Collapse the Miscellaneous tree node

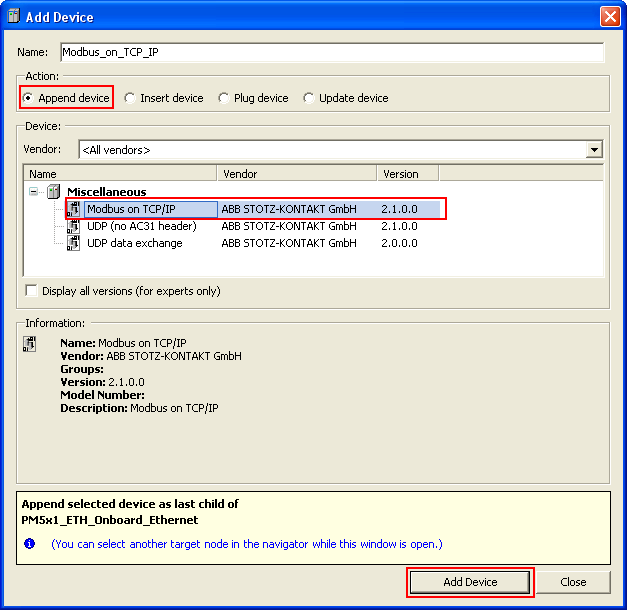point(35,192)
